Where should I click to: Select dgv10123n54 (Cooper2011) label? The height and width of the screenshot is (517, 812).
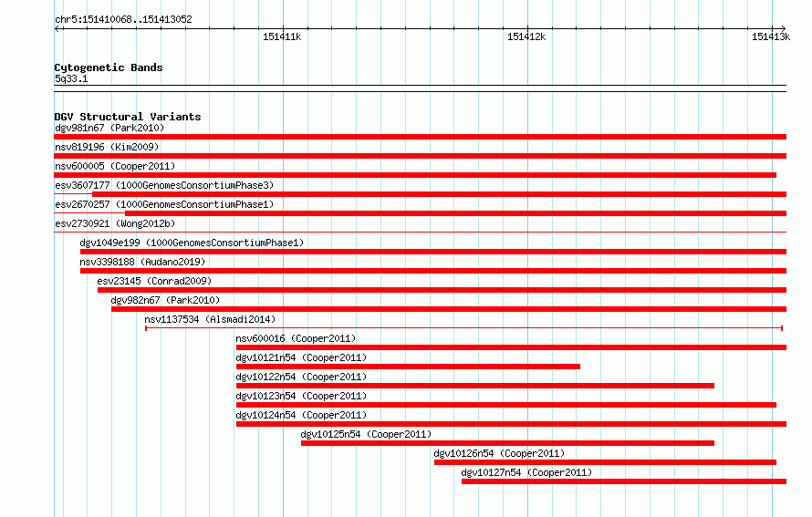pos(301,396)
